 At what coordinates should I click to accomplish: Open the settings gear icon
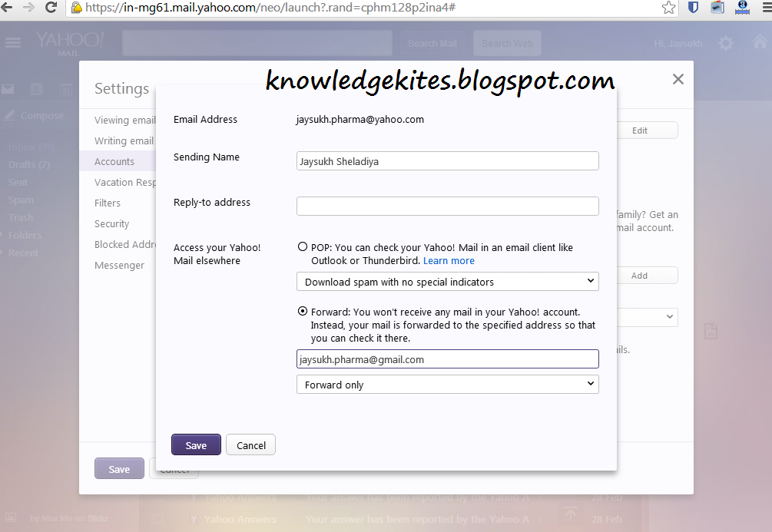[x=726, y=43]
